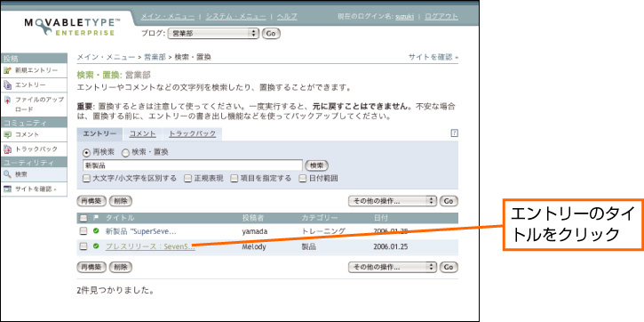Click the ファイルのアップロード upload icon
The width and height of the screenshot is (644, 322).
[x=6, y=100]
